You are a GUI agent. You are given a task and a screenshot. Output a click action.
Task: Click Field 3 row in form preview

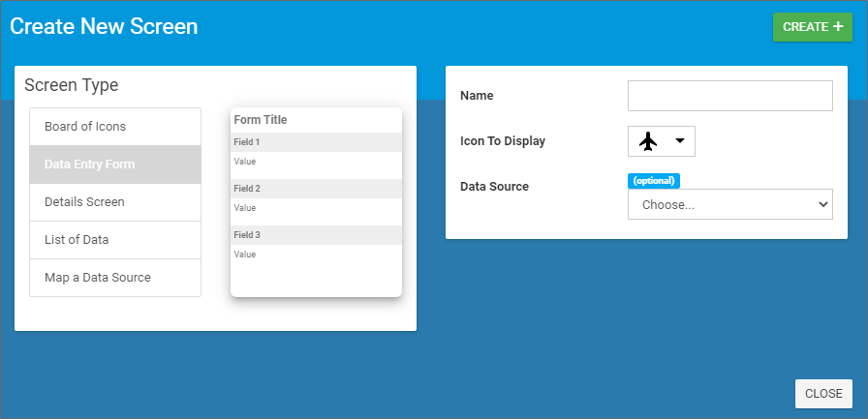[316, 235]
